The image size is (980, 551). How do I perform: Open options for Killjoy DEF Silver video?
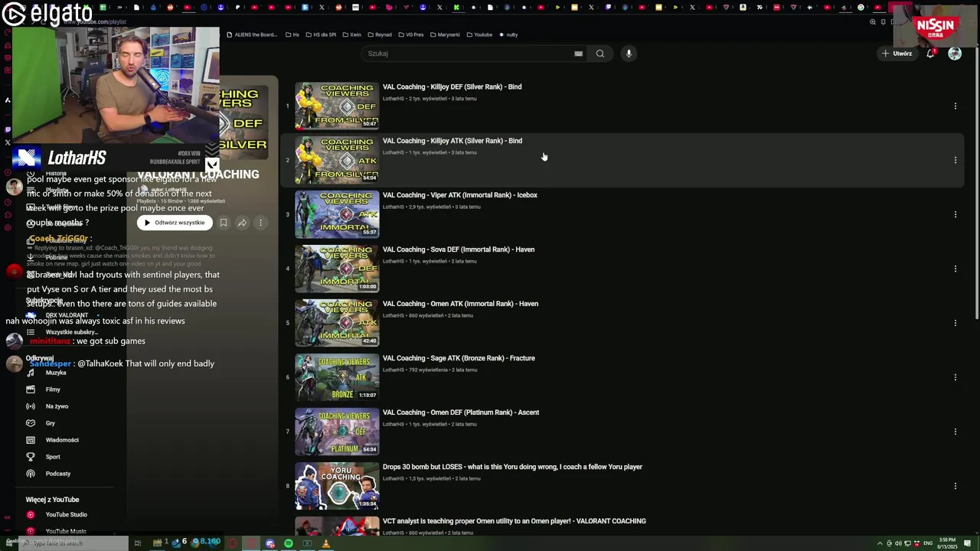tap(955, 106)
